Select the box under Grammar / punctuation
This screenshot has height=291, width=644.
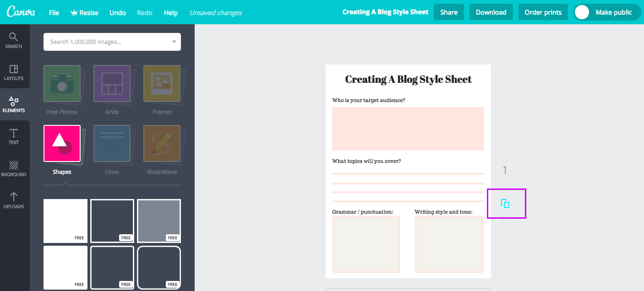366,244
